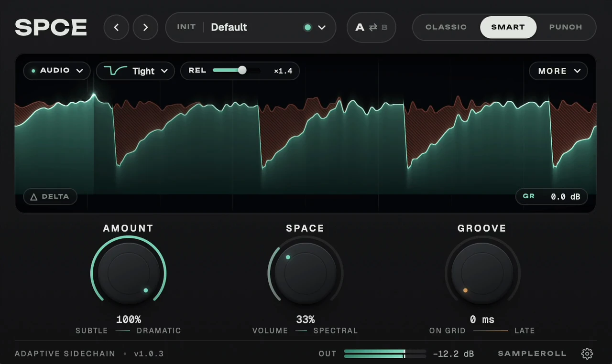Screen dimensions: 612x364
Task: Click the Amount 100% value
Action: click(129, 319)
